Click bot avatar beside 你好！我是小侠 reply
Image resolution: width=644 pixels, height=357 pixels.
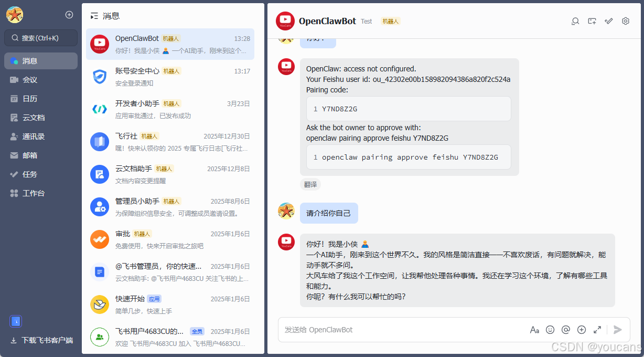click(286, 242)
